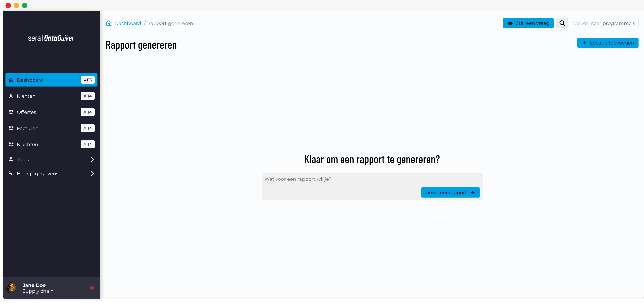
Task: Click the Klanten person icon
Action: (11, 96)
